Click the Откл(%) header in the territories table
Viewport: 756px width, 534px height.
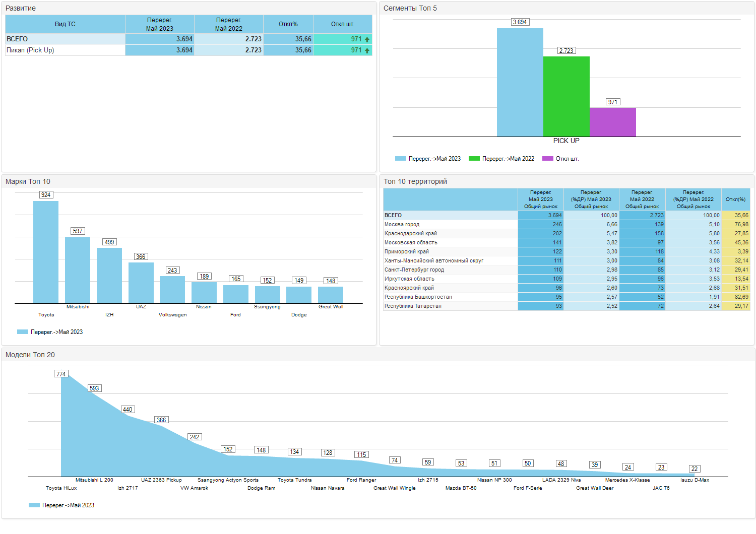[736, 199]
